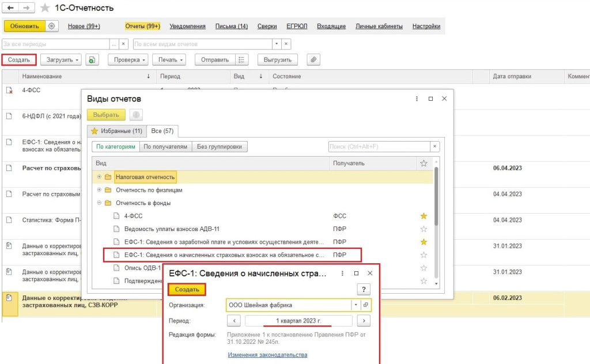This screenshot has width=590, height=364.
Task: Open the gear settings next to Обновить
Action: click(52, 26)
